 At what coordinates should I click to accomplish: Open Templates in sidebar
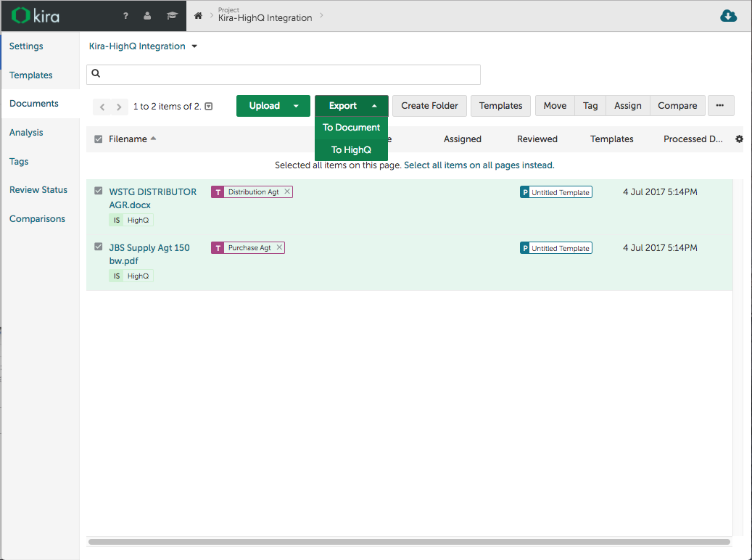coord(30,75)
